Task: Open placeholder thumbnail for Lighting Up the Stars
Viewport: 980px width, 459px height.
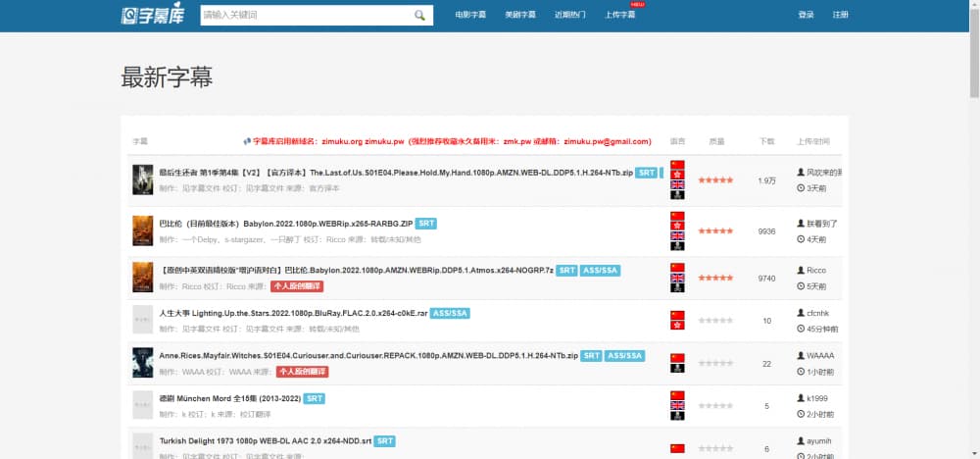Action: tap(142, 320)
